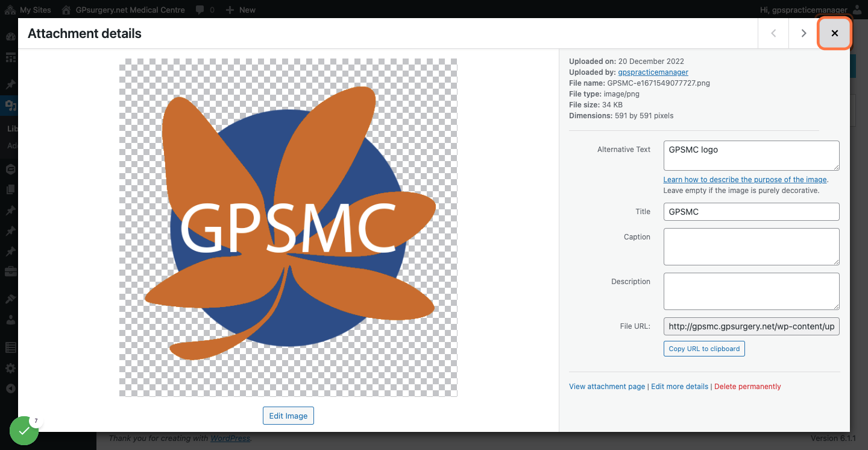Select the File URL field
This screenshot has height=450, width=868.
751,326
